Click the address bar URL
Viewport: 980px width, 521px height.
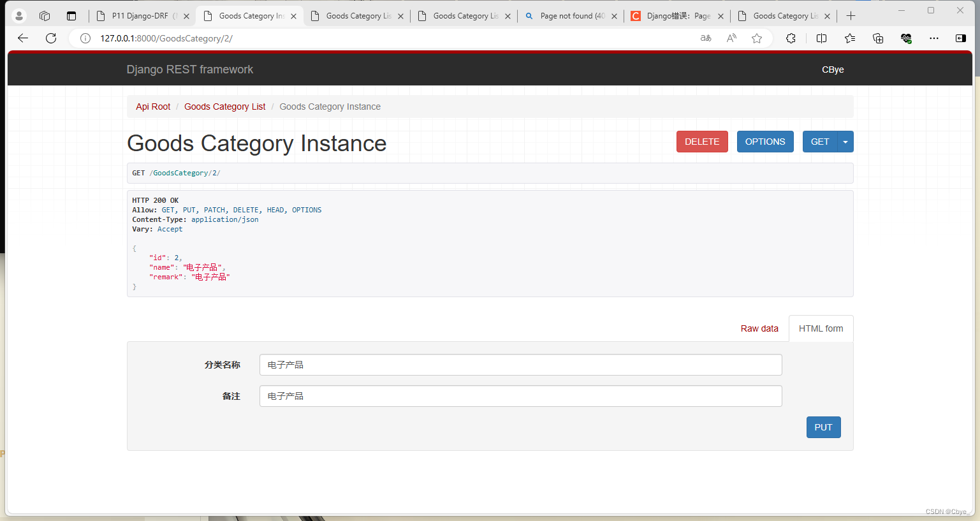click(x=166, y=38)
